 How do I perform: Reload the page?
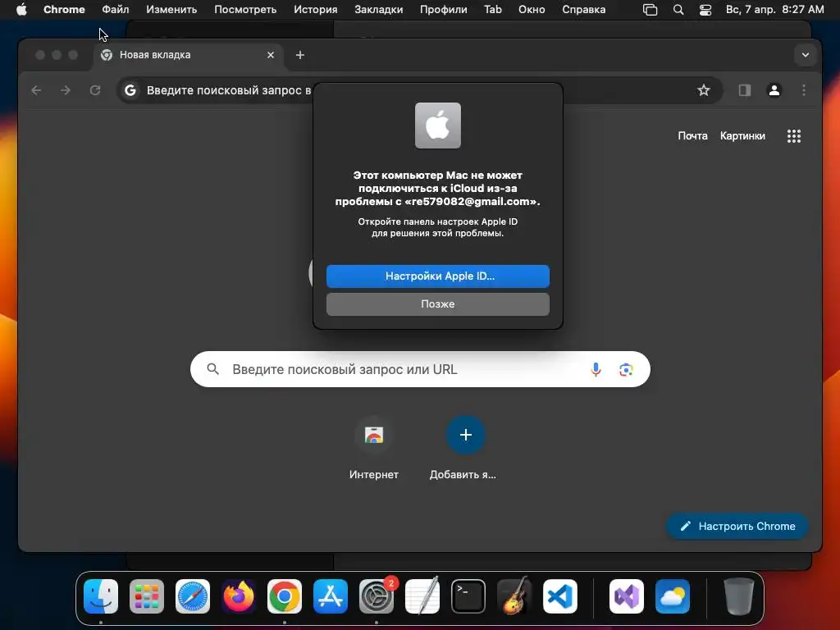[x=95, y=90]
